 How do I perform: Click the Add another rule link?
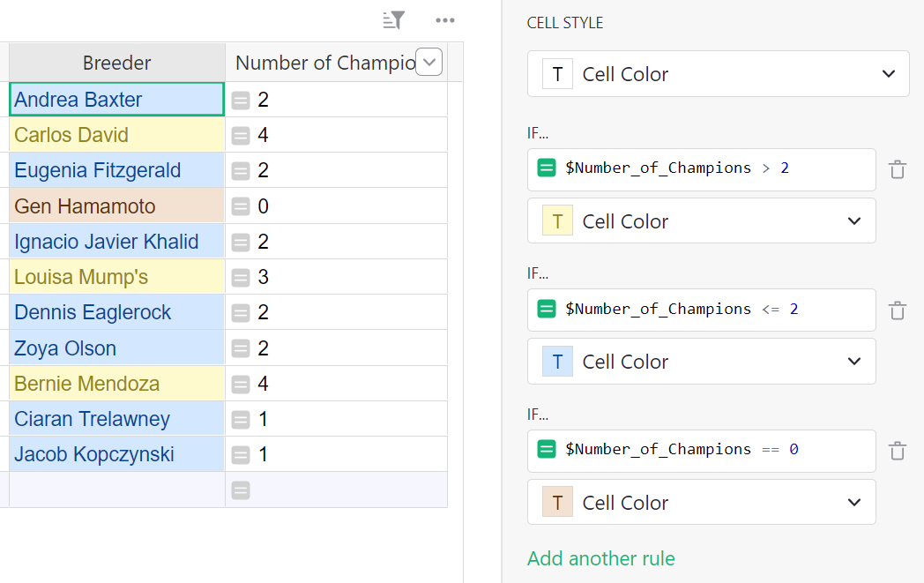(x=600, y=558)
